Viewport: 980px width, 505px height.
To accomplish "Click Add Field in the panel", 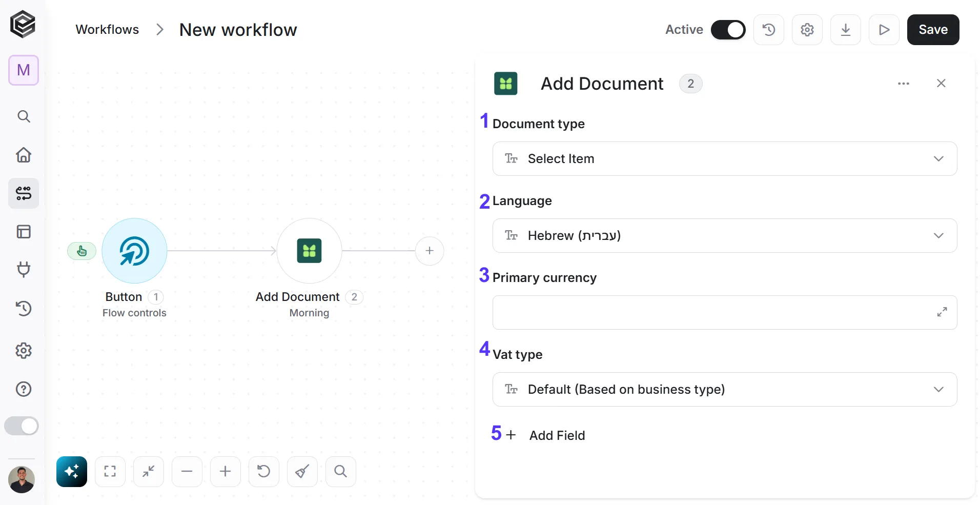I will (x=545, y=435).
